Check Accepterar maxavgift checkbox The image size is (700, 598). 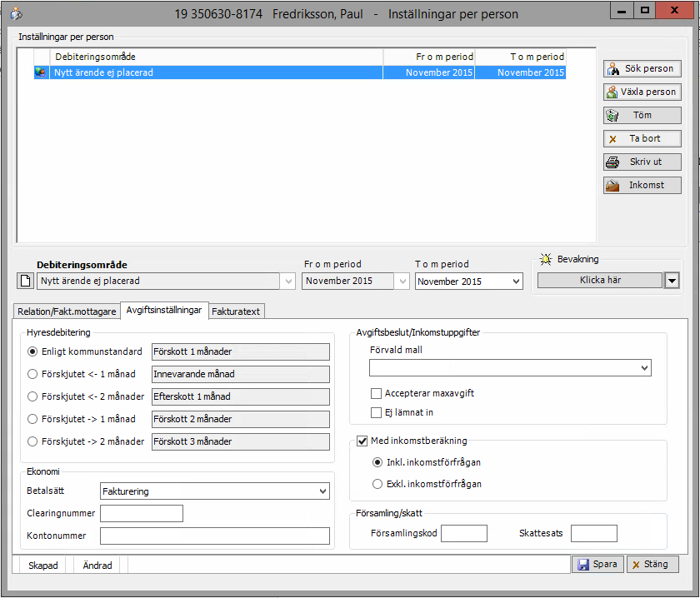[x=377, y=393]
